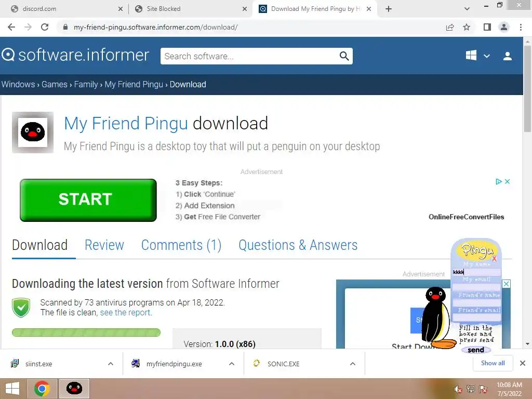
Task: Bookmark this page with star icon
Action: (467, 27)
